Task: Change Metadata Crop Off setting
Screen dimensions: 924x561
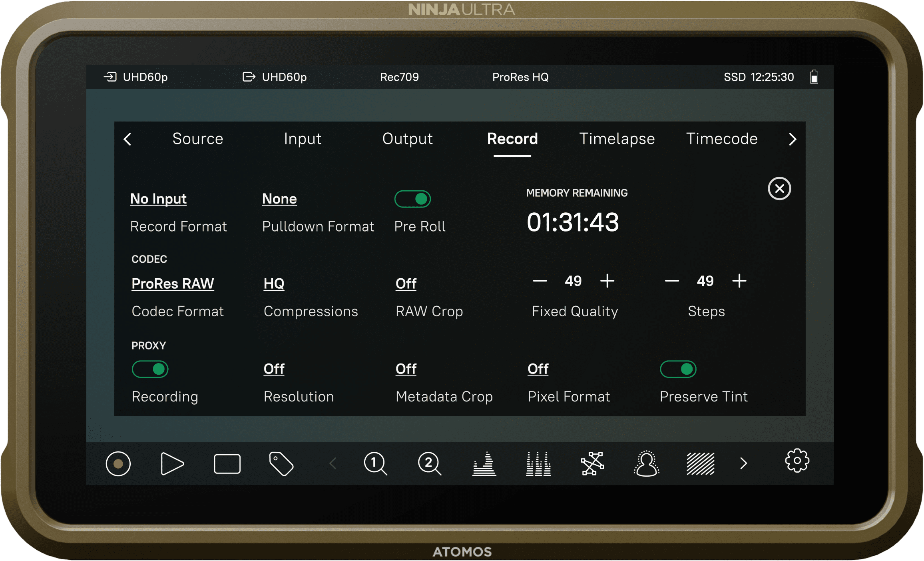Action: [x=406, y=369]
